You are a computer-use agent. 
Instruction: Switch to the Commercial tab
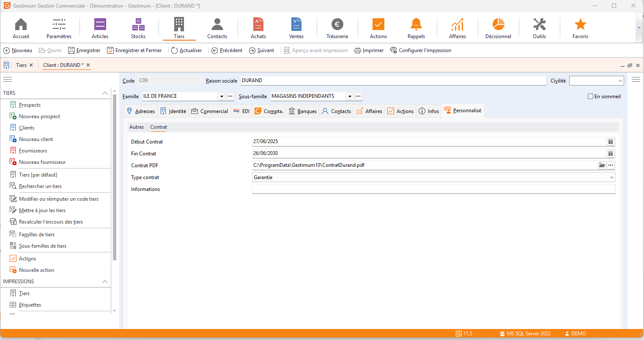coord(210,111)
